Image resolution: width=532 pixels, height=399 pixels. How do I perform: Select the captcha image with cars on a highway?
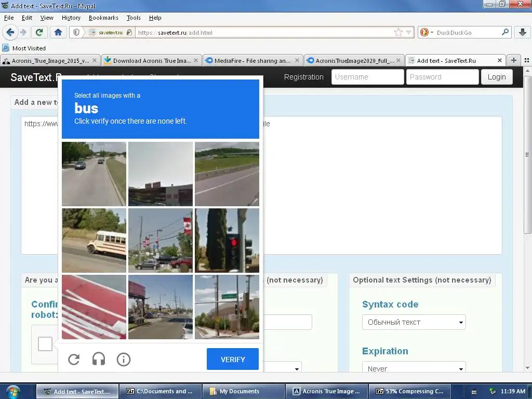pos(94,174)
